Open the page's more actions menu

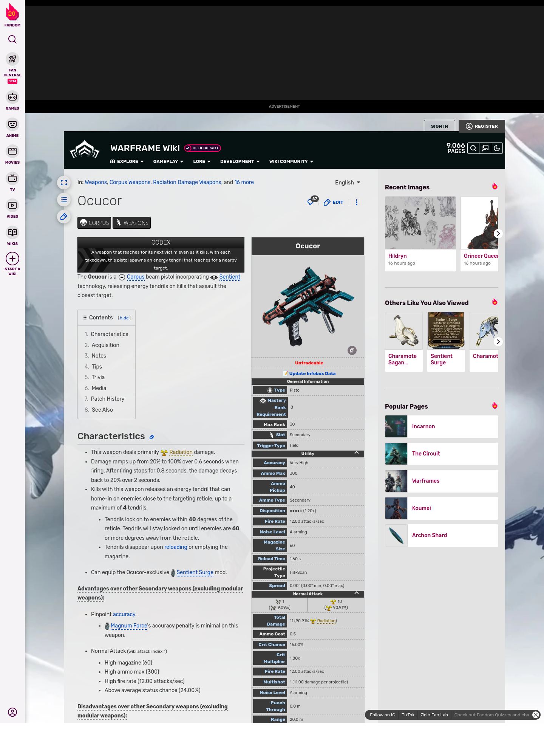357,202
